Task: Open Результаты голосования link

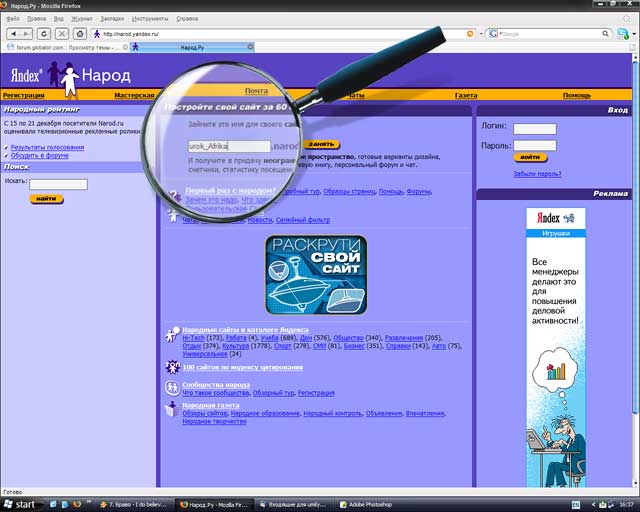Action: [x=47, y=147]
